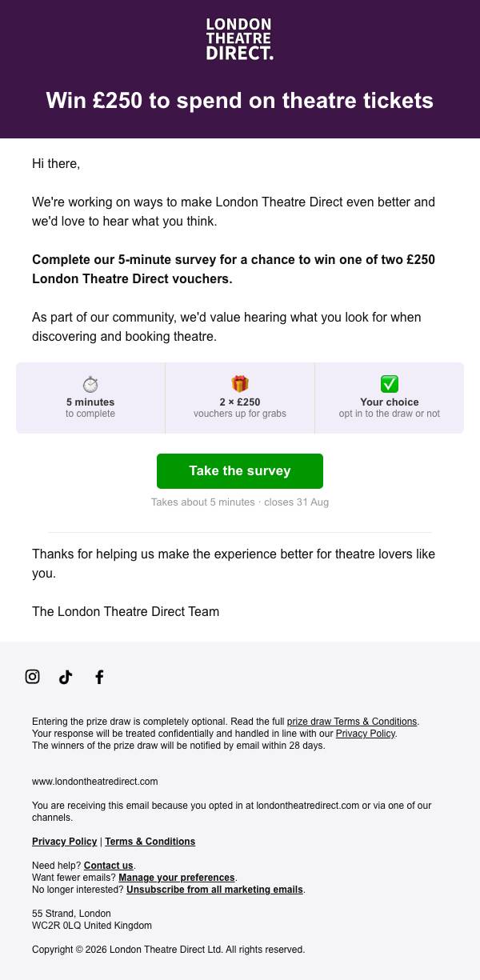Click the stopwatch 5 minutes icon
This screenshot has height=980, width=480.
pyautogui.click(x=90, y=384)
